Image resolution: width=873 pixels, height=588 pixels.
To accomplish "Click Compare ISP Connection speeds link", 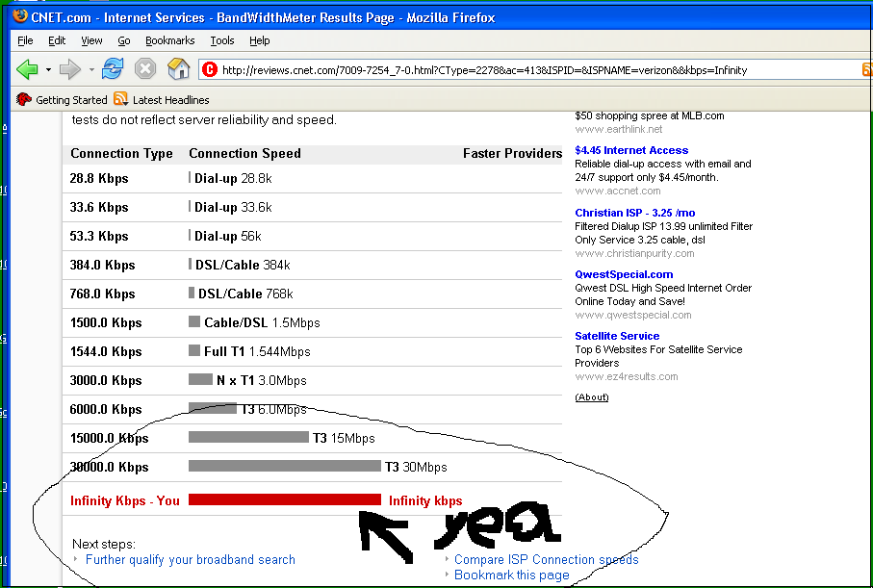I will (546, 559).
